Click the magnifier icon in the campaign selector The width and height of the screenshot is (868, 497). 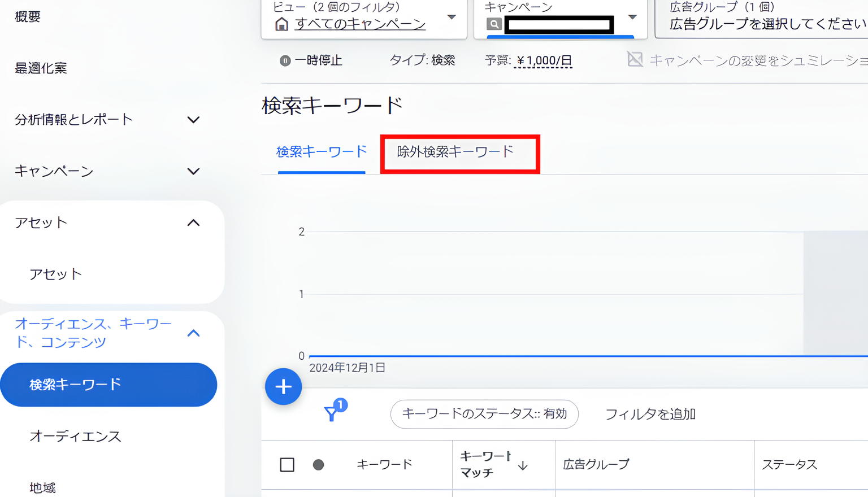494,24
